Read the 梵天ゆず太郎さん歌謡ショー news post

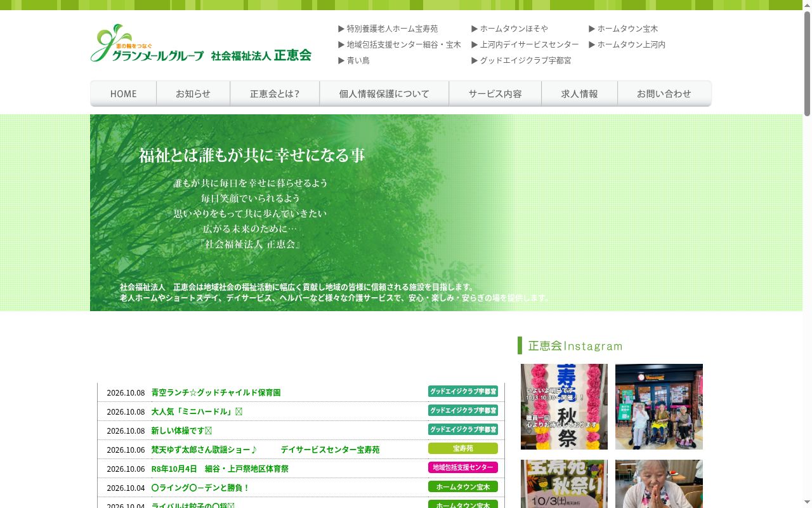click(265, 450)
